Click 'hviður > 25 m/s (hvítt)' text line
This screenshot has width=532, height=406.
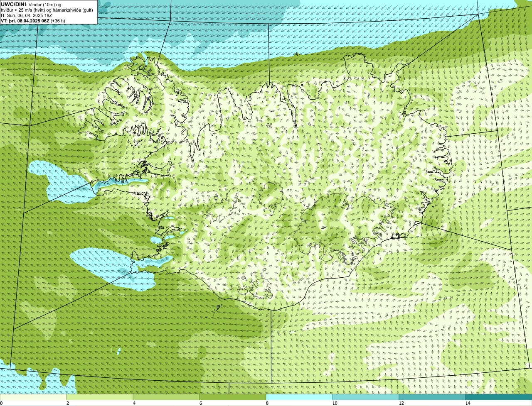(47, 10)
